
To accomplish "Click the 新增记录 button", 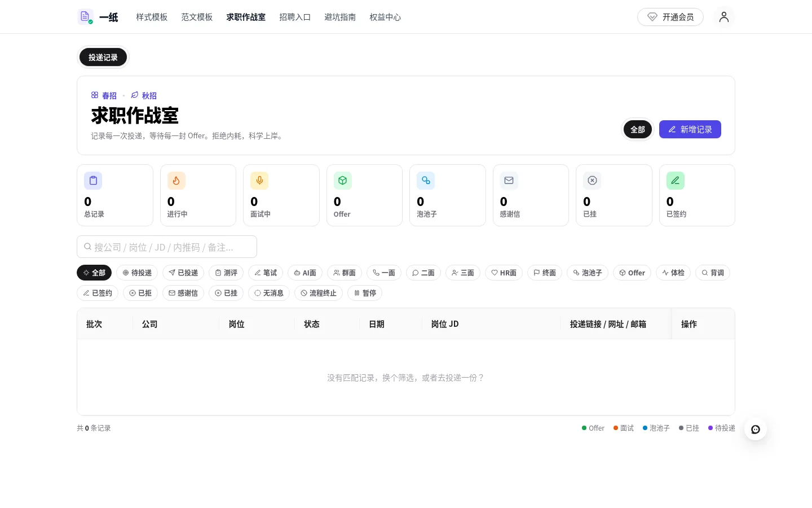I will coord(690,129).
